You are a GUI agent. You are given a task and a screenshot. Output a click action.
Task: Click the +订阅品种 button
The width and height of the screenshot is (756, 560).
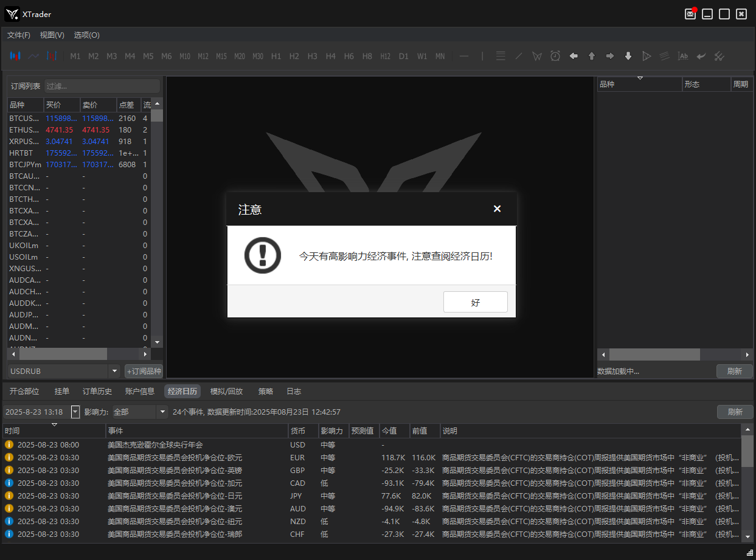point(144,371)
